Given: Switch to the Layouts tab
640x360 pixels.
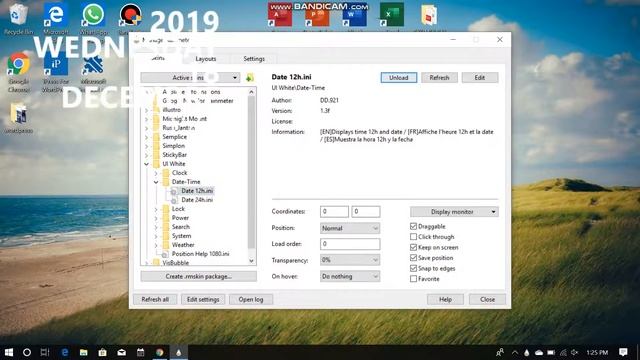Looking at the screenshot, I should pyautogui.click(x=206, y=59).
